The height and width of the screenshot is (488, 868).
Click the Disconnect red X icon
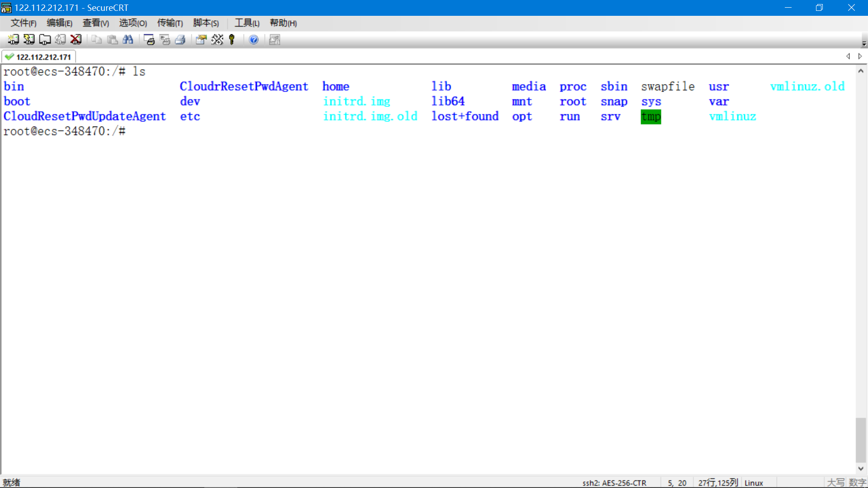point(76,40)
